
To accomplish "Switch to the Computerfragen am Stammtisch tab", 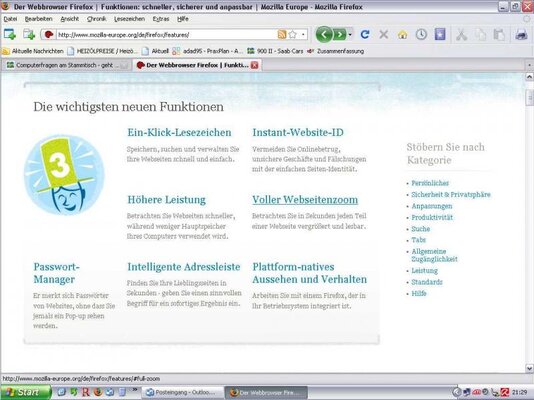I will click(67, 65).
